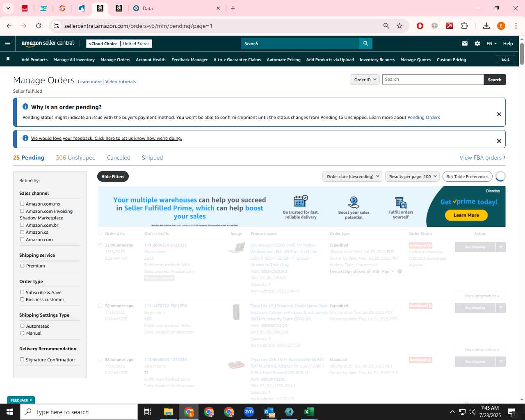Open the Order date (descending) sort dropdown
Screen dimensions: 525x420
click(x=352, y=176)
